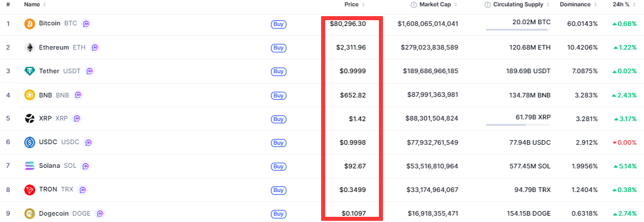The width and height of the screenshot is (644, 222).
Task: Select the 3.17% 24h change
Action: (x=625, y=119)
